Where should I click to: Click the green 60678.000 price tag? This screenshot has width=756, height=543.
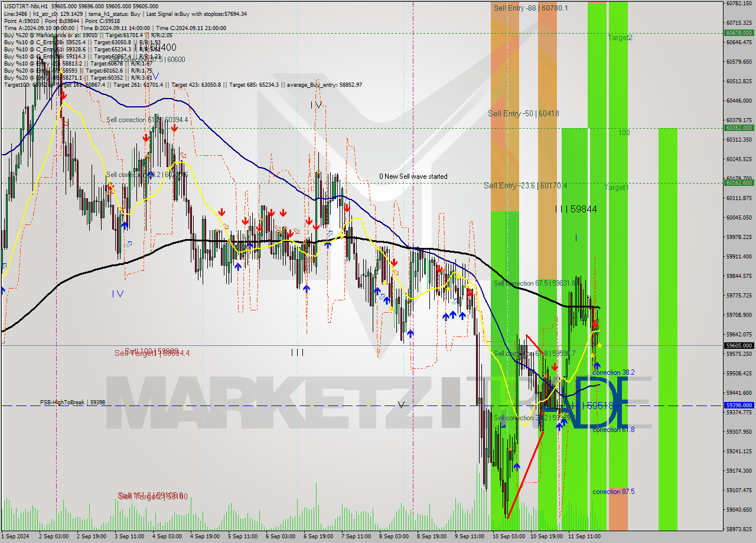739,33
